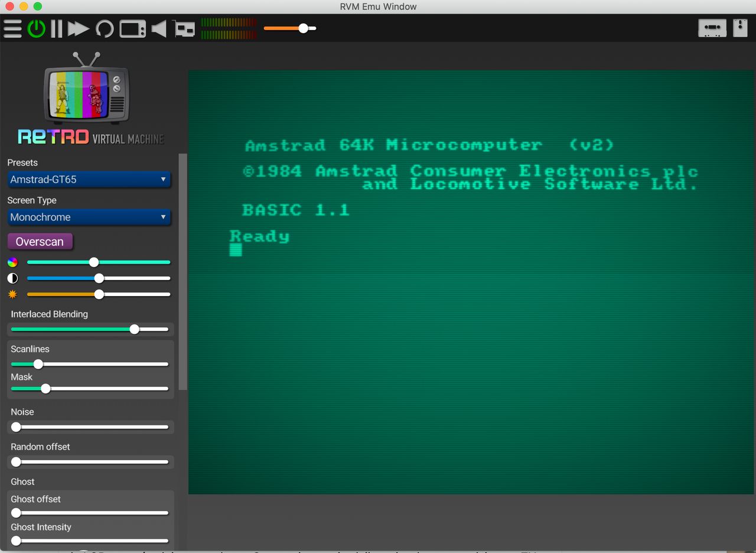Click the sidebar vertical scrollbar

click(183, 272)
